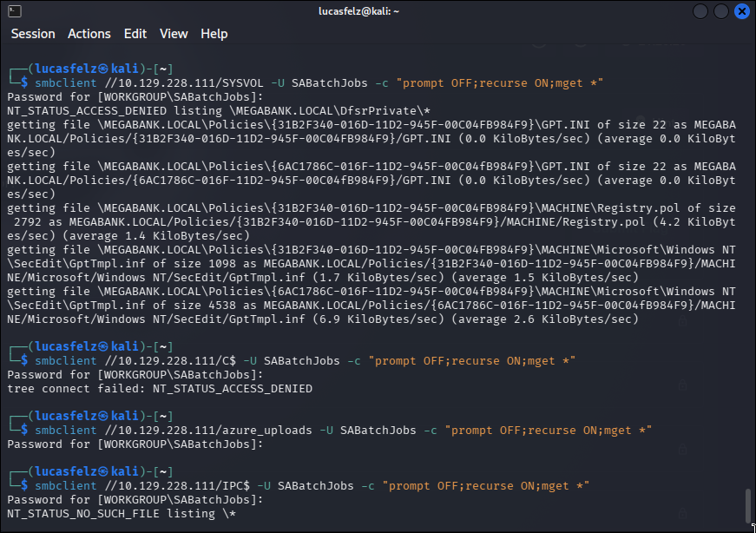The width and height of the screenshot is (756, 533).
Task: Minimize the terminal with the first round button
Action: pos(700,11)
